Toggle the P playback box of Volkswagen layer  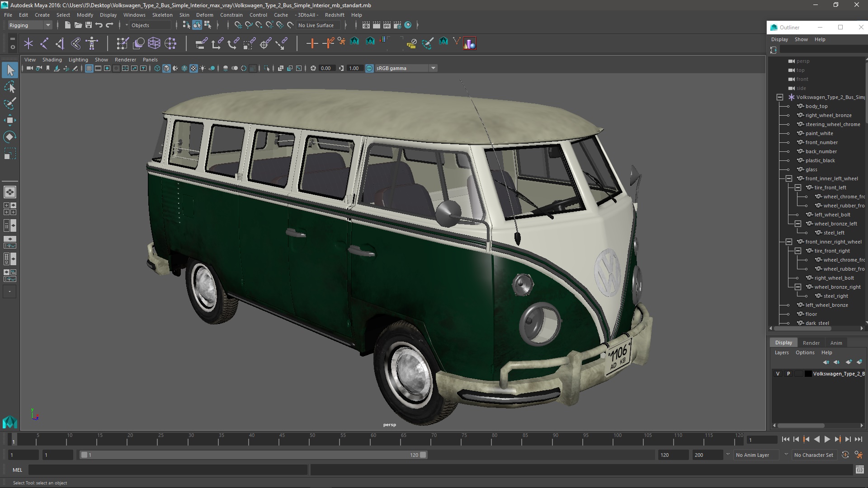788,374
